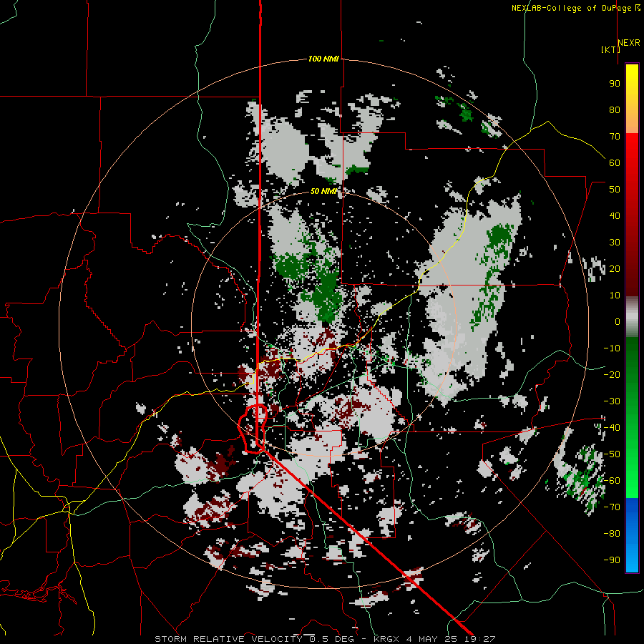Screen dimensions: 644x644
Task: Click the positive 40 scale value
Action: [615, 216]
